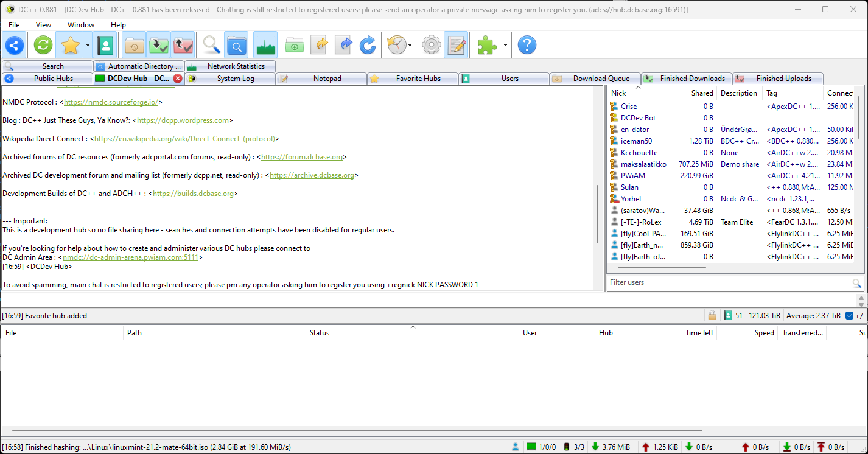Select user maksalaatikko in the user list
This screenshot has height=454, width=868.
point(643,164)
